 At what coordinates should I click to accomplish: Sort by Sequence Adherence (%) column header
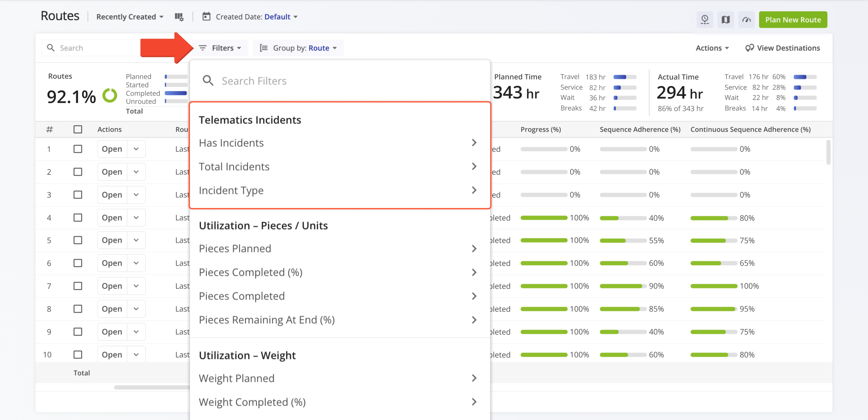coord(640,129)
